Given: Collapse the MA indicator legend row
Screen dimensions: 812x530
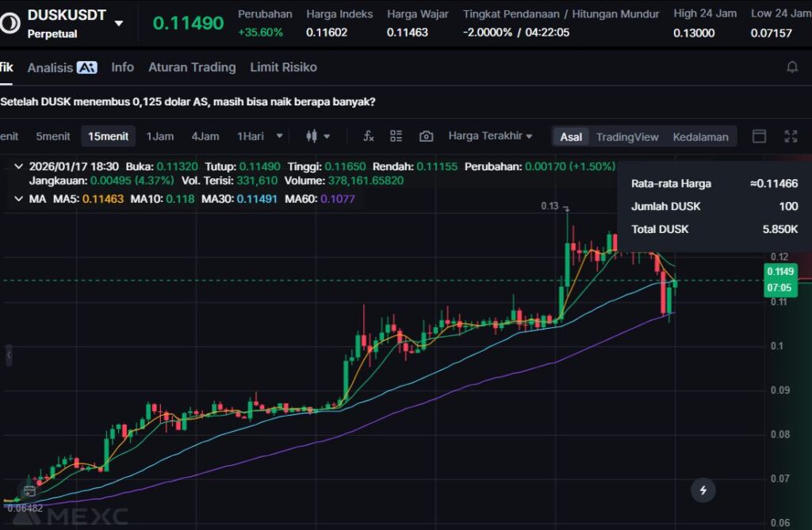Looking at the screenshot, I should point(18,199).
